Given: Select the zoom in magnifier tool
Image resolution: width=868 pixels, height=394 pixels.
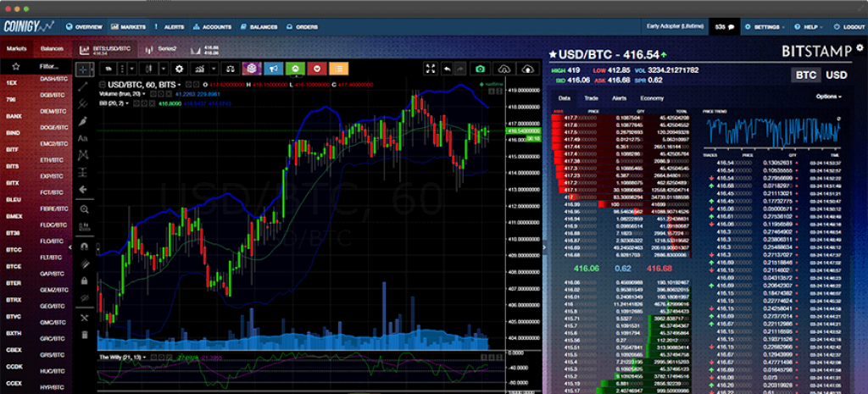Looking at the screenshot, I should 84,209.
